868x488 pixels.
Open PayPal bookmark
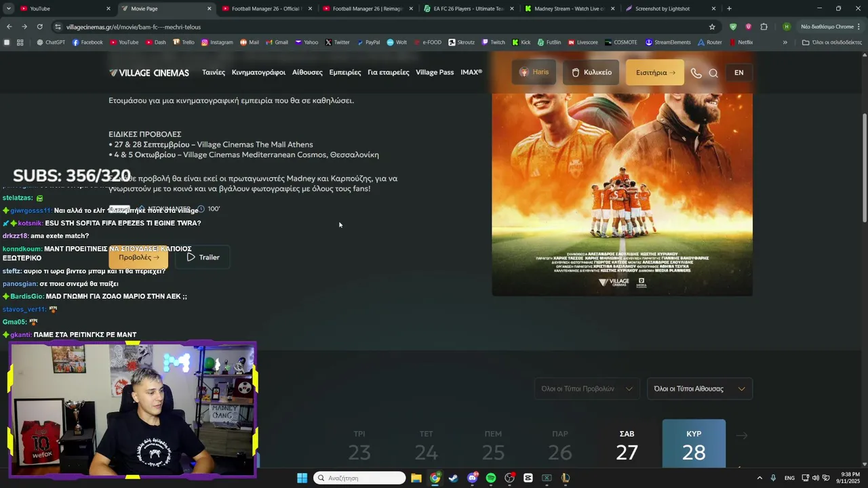[x=368, y=42]
